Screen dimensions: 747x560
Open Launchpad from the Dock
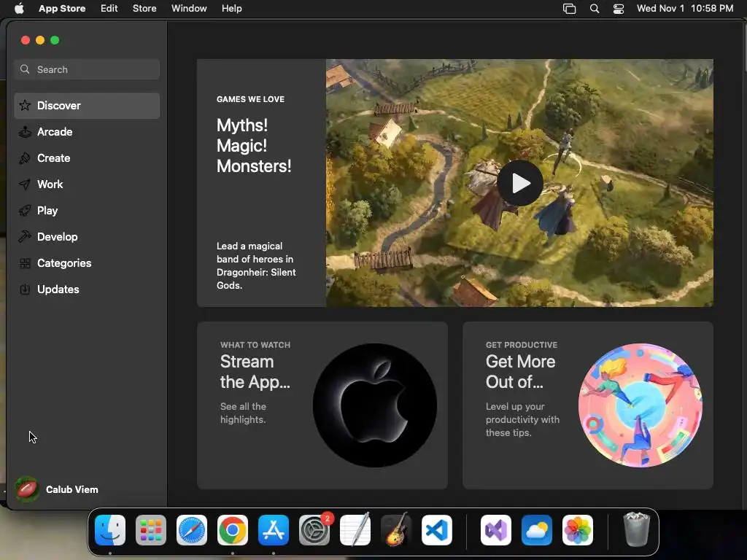tap(151, 530)
